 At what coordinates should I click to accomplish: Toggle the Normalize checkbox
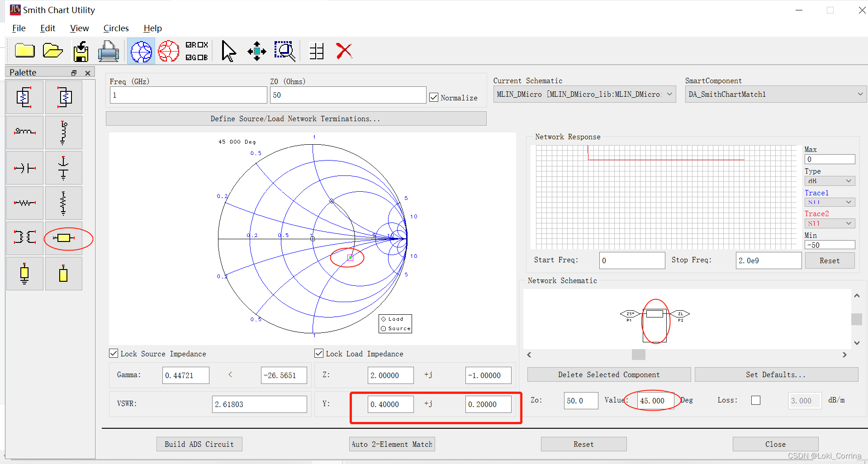click(434, 97)
